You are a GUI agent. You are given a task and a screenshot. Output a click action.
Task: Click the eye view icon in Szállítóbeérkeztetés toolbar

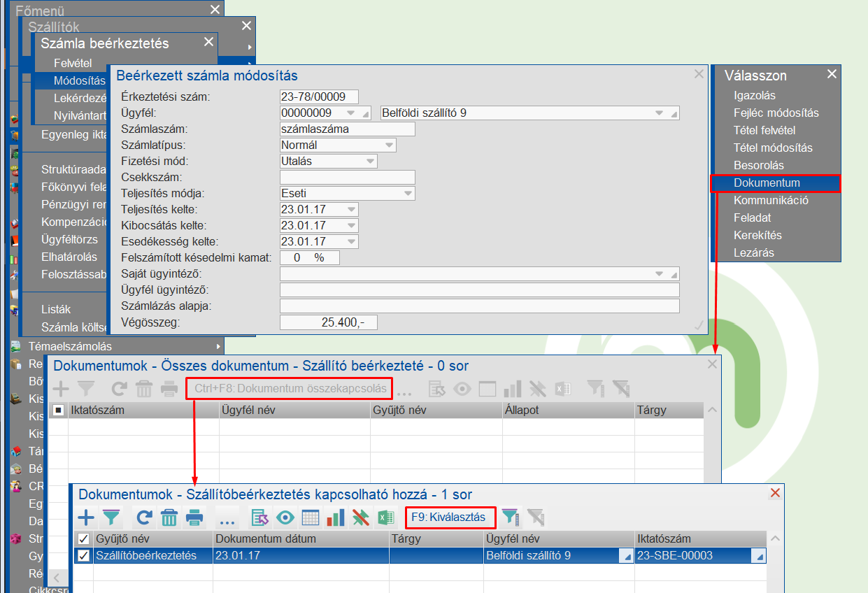pyautogui.click(x=285, y=517)
